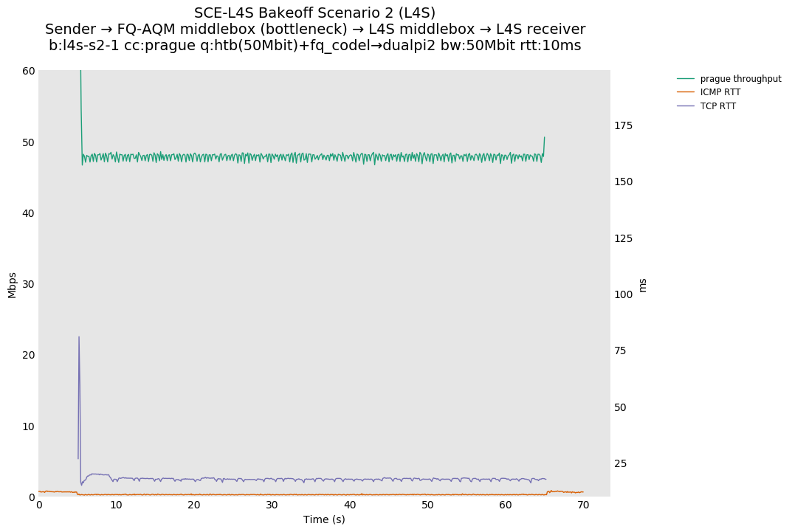Click the 'ms' right axis label

[x=642, y=285]
